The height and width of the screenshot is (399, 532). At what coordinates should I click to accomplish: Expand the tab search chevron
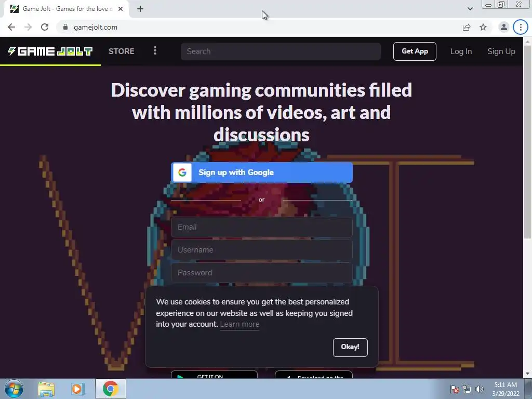[x=470, y=9]
